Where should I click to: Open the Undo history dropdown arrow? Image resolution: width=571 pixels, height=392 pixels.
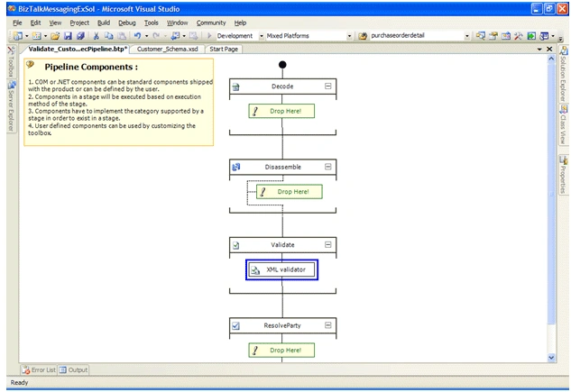(146, 36)
